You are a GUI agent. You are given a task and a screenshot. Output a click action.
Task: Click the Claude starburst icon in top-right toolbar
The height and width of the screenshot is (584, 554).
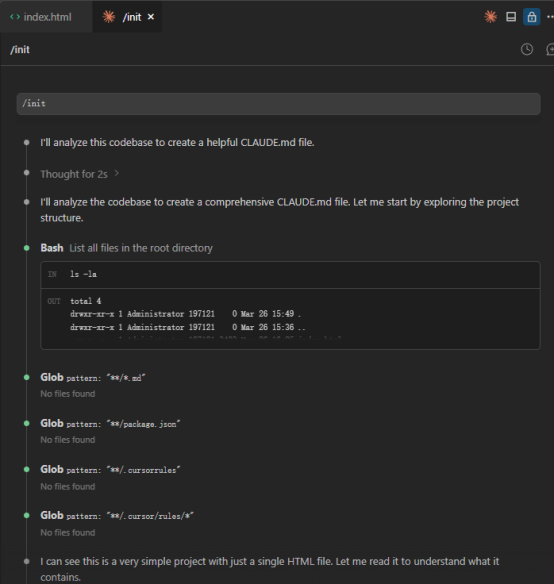(x=490, y=17)
